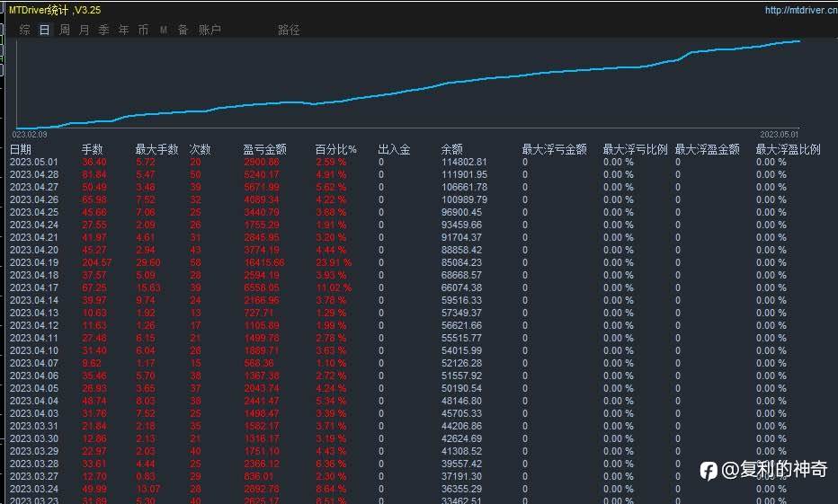Screen dimensions: 838x504
Task: Click the 百分比% column header
Action: [x=335, y=149]
